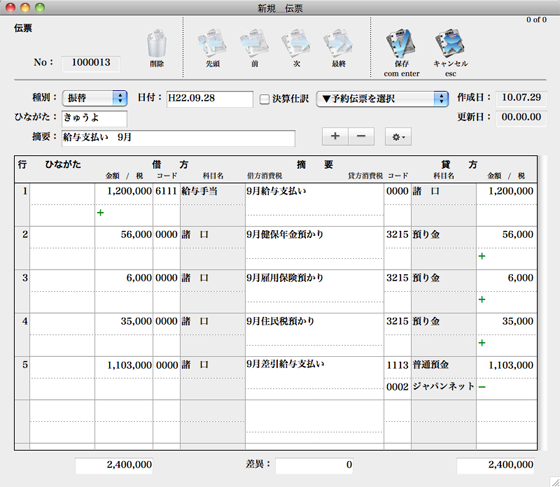560x487 pixels.
Task: Click the 作成日 value 10.07.29
Action: click(521, 98)
